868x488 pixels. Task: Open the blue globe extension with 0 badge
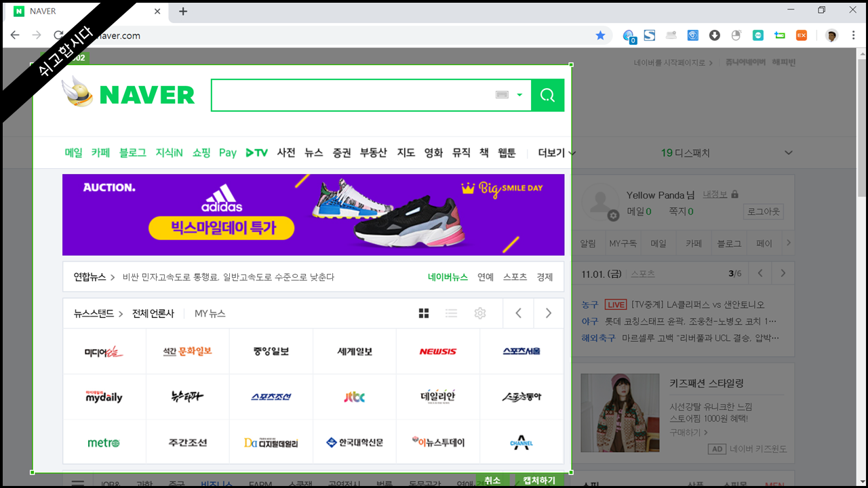point(629,36)
